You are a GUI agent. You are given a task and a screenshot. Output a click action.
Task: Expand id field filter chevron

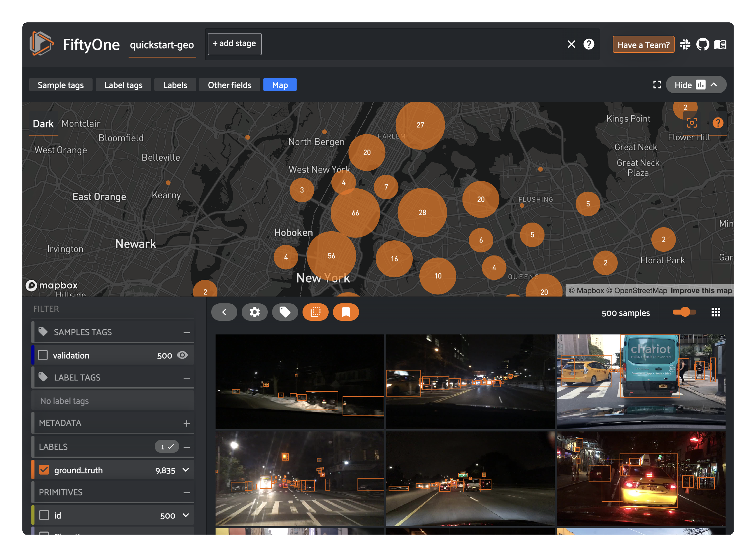[x=186, y=515]
